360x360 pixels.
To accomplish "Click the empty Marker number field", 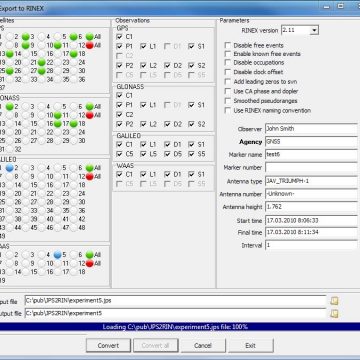I will (x=311, y=168).
